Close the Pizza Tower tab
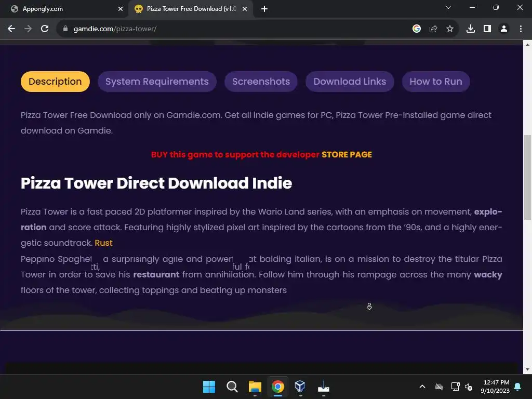 click(x=245, y=9)
